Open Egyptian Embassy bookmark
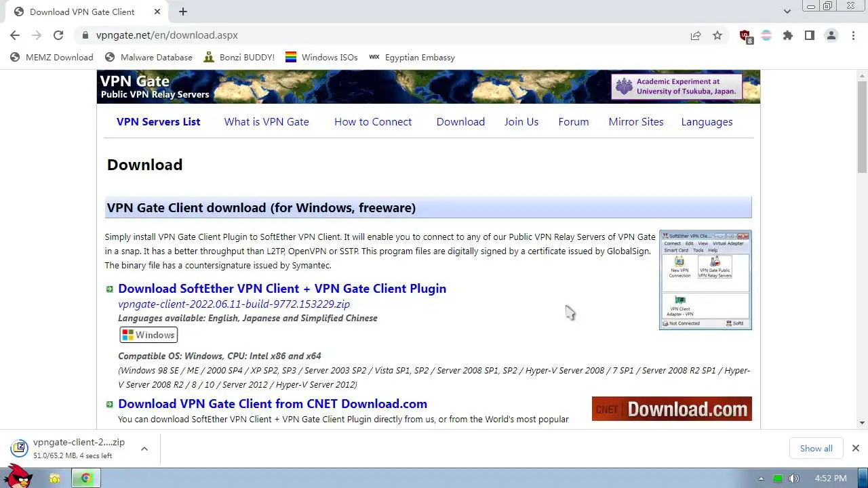The image size is (868, 488). click(x=412, y=58)
